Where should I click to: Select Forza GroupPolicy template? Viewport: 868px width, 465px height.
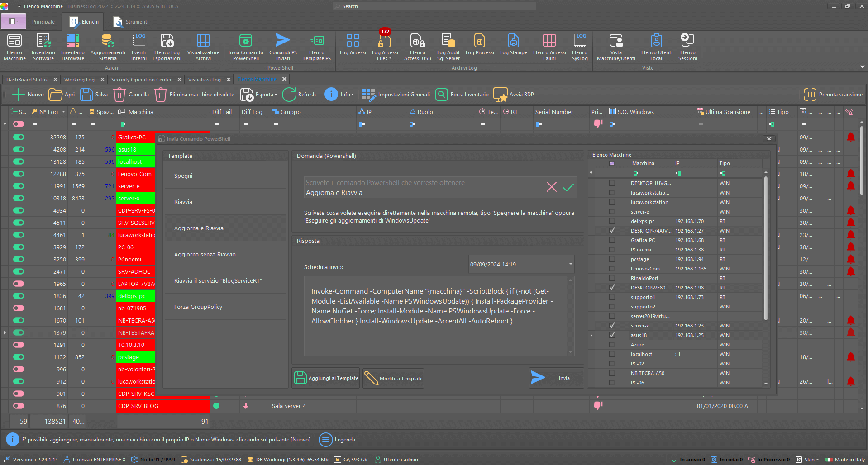click(225, 307)
